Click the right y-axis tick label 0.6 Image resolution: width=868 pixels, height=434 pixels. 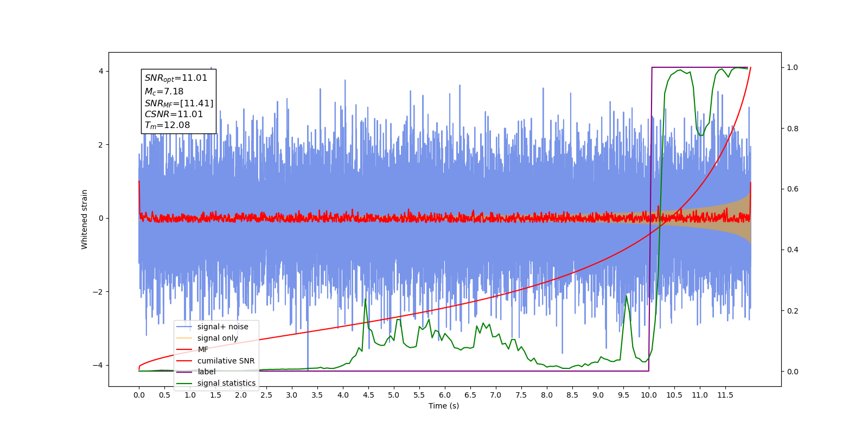793,189
